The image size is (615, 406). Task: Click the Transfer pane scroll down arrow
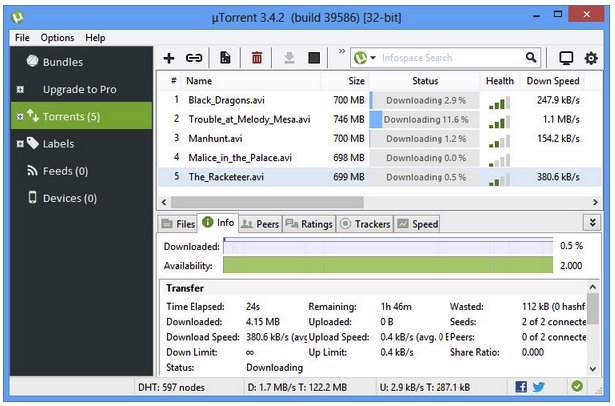pos(592,369)
